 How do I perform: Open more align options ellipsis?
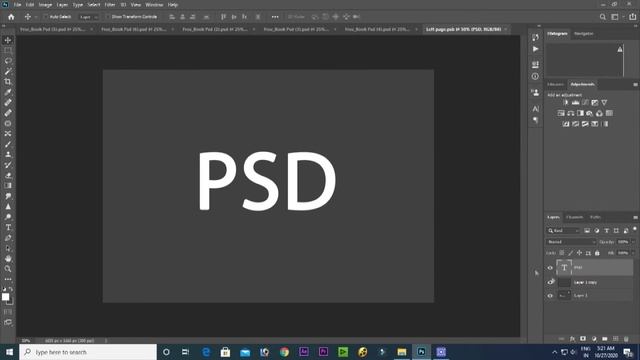275,17
